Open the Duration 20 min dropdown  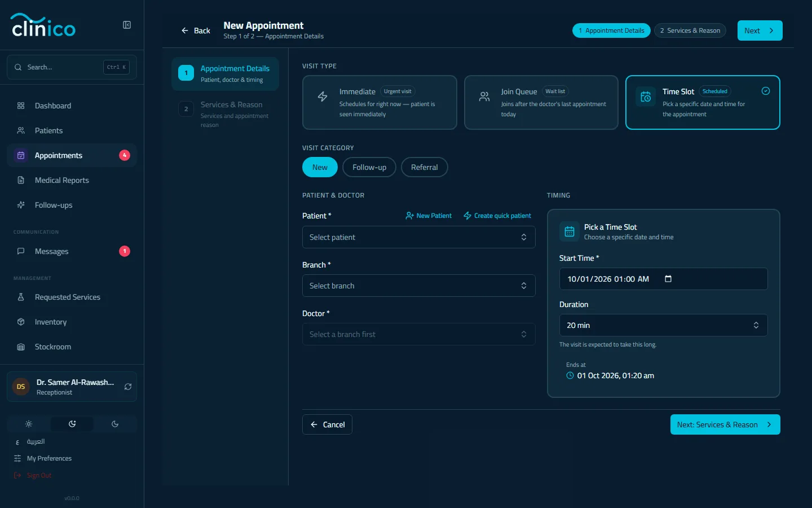(663, 325)
